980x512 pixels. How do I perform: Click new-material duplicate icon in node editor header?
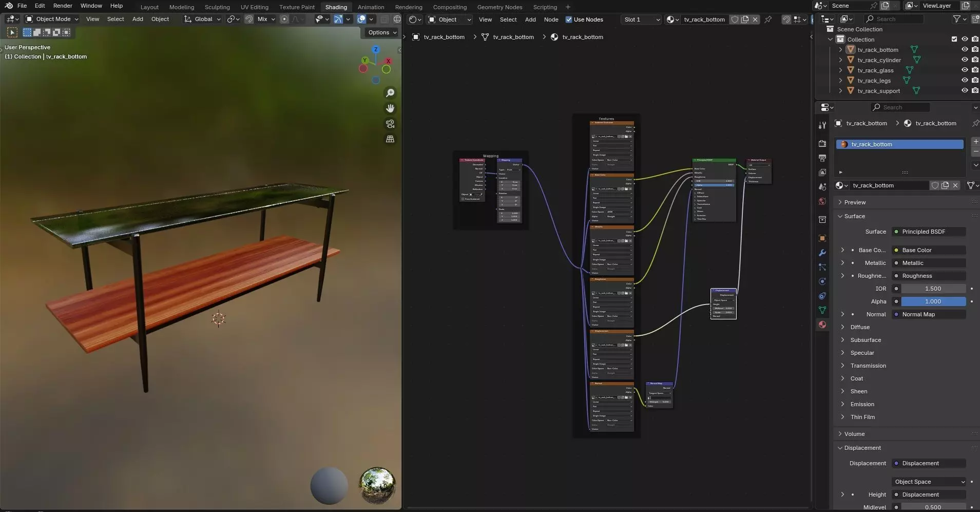[745, 20]
